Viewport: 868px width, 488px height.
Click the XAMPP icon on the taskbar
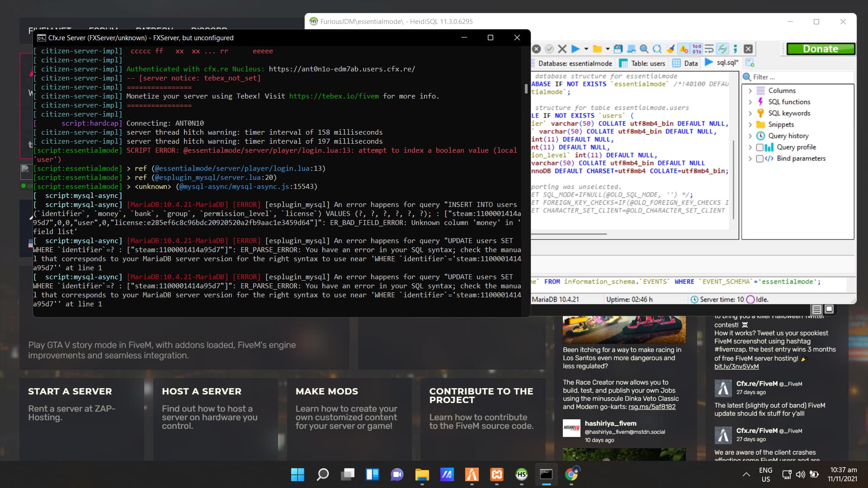(497, 474)
